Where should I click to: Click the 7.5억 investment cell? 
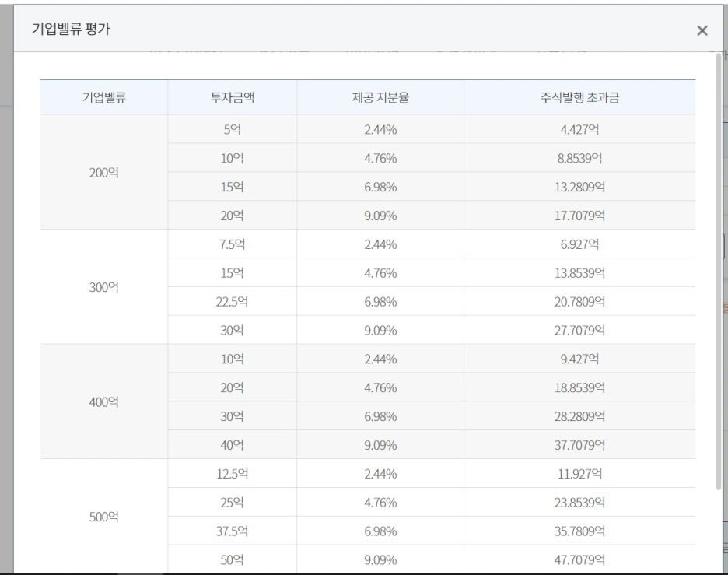[x=232, y=244]
